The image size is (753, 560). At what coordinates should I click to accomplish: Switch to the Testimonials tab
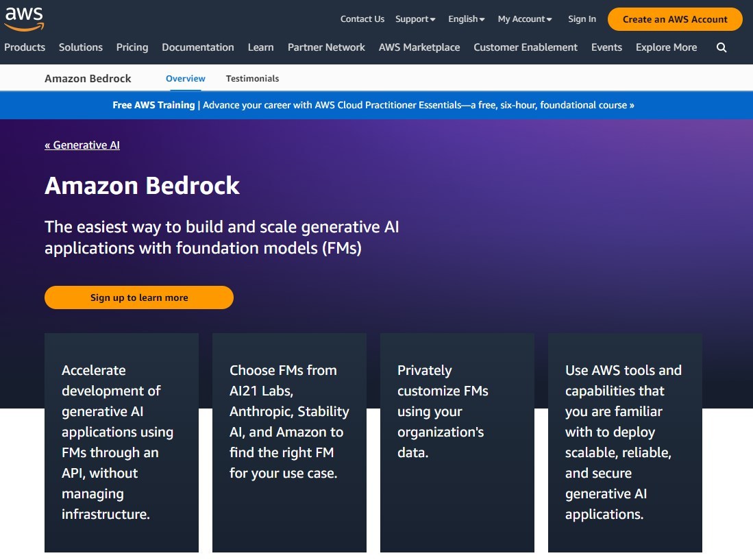[x=252, y=78]
